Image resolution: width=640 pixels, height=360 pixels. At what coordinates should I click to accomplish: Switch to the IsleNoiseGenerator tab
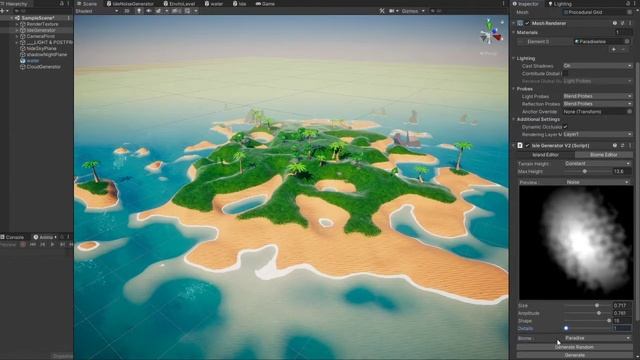[130, 4]
